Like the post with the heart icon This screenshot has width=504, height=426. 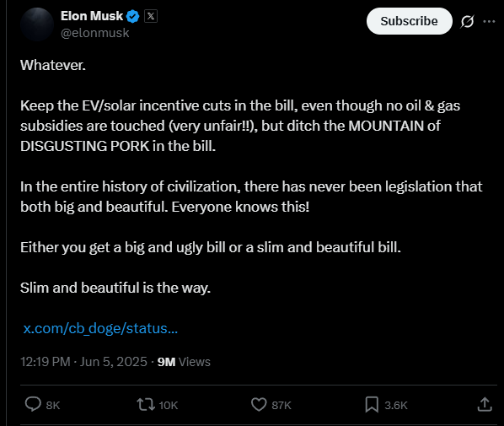pyautogui.click(x=259, y=404)
